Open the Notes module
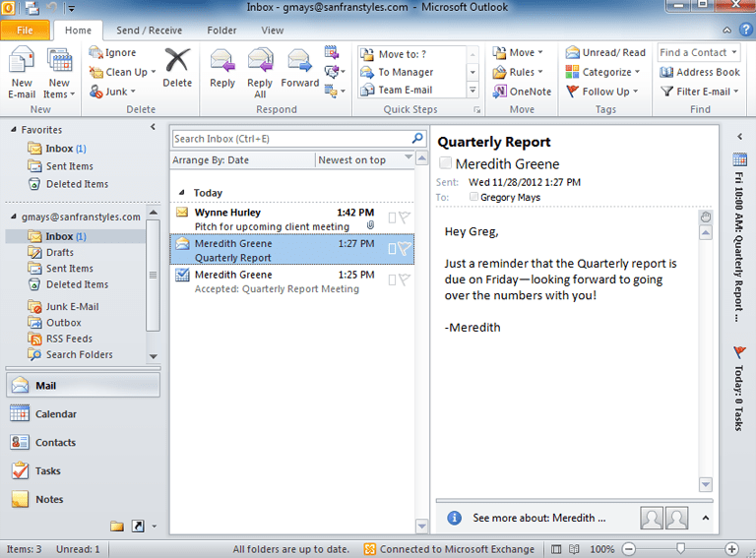The width and height of the screenshot is (756, 558). coord(83,499)
